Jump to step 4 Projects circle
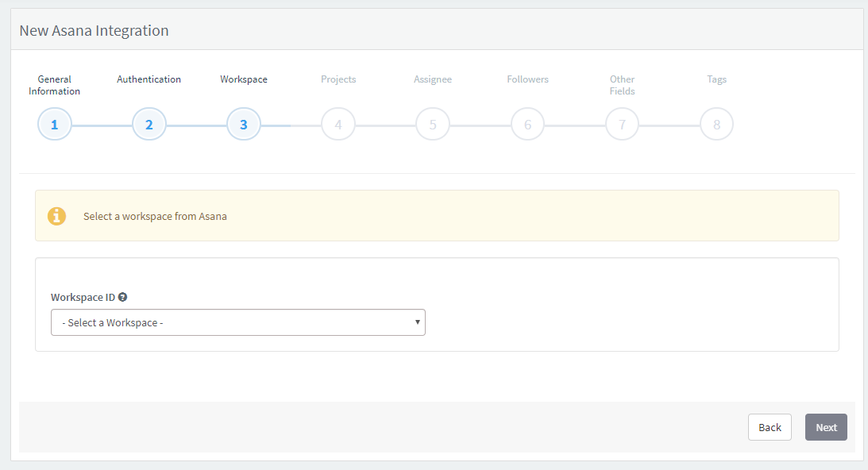 coord(338,124)
